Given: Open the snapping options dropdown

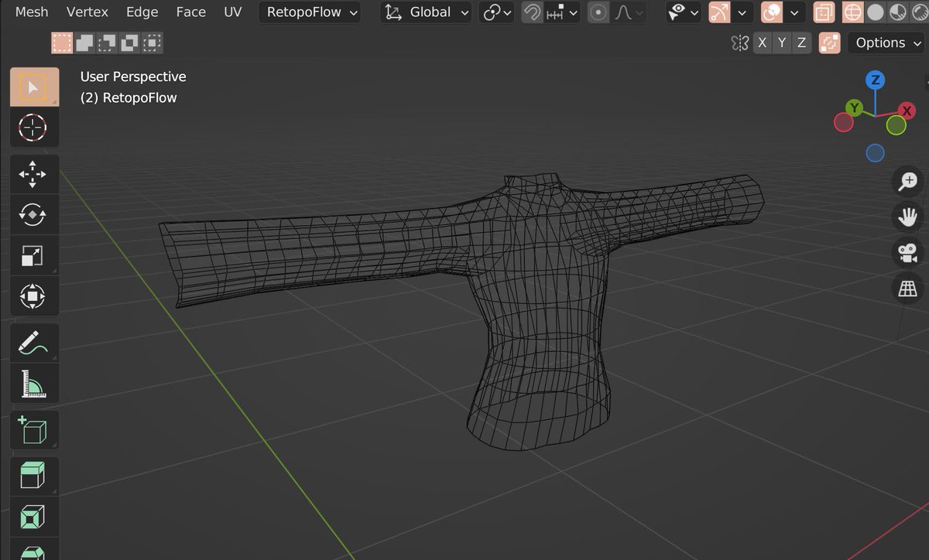Looking at the screenshot, I should point(563,12).
